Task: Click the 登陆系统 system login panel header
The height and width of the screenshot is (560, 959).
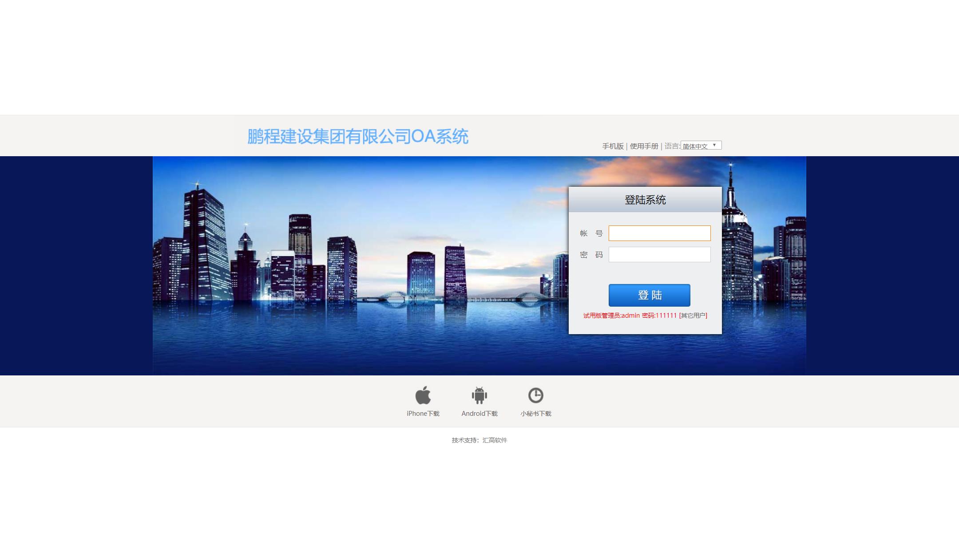Action: tap(646, 199)
